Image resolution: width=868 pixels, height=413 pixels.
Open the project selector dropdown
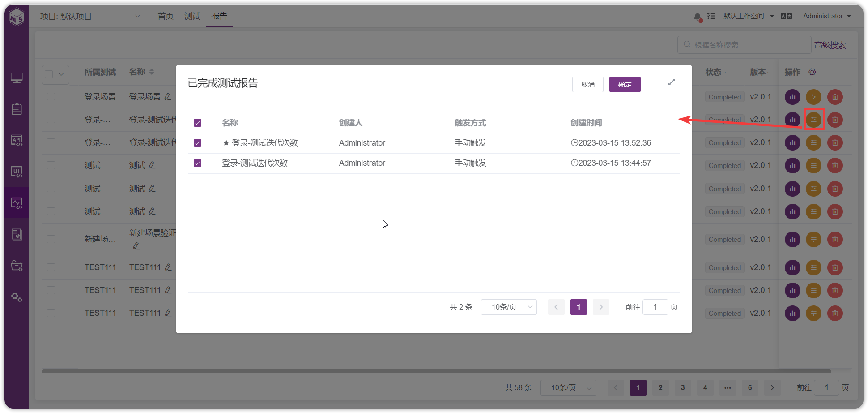91,17
